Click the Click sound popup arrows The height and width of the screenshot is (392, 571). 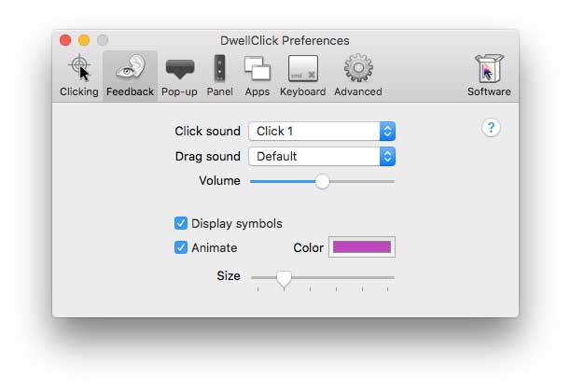tap(388, 132)
